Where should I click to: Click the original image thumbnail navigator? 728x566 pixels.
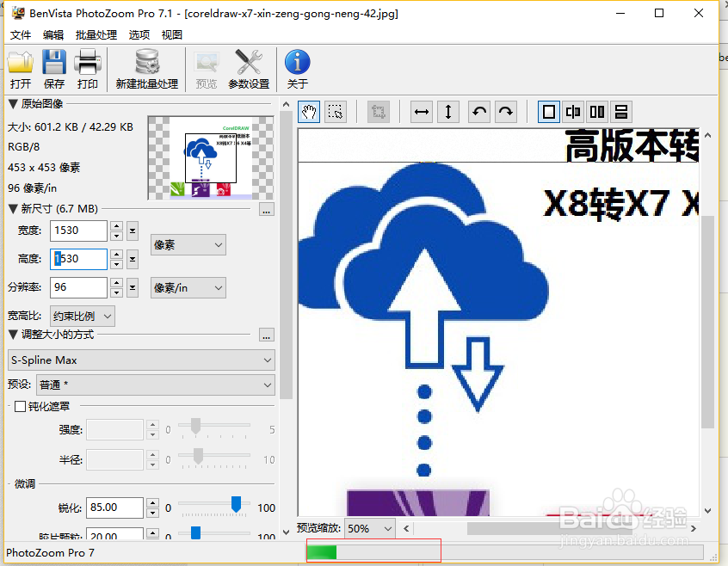point(211,157)
